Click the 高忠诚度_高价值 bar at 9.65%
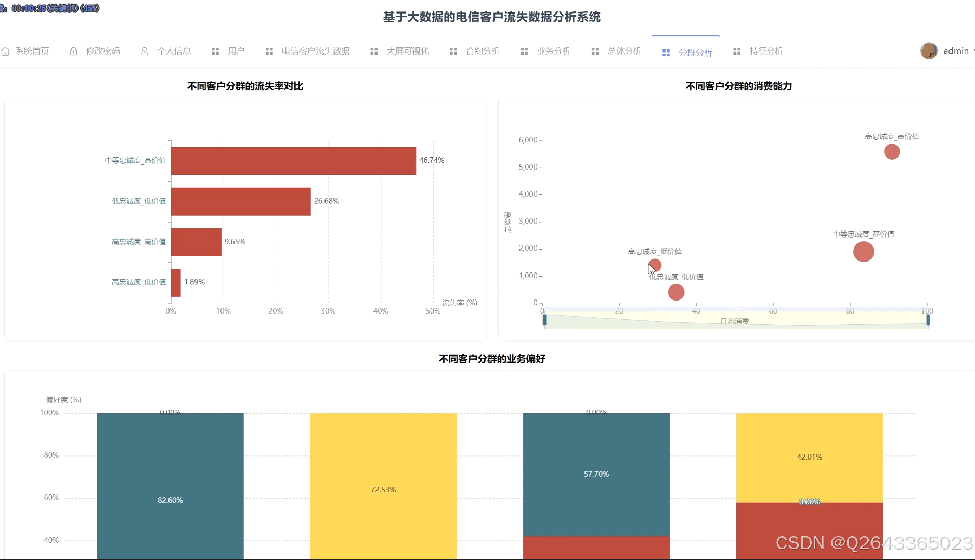The height and width of the screenshot is (560, 975). 196,242
